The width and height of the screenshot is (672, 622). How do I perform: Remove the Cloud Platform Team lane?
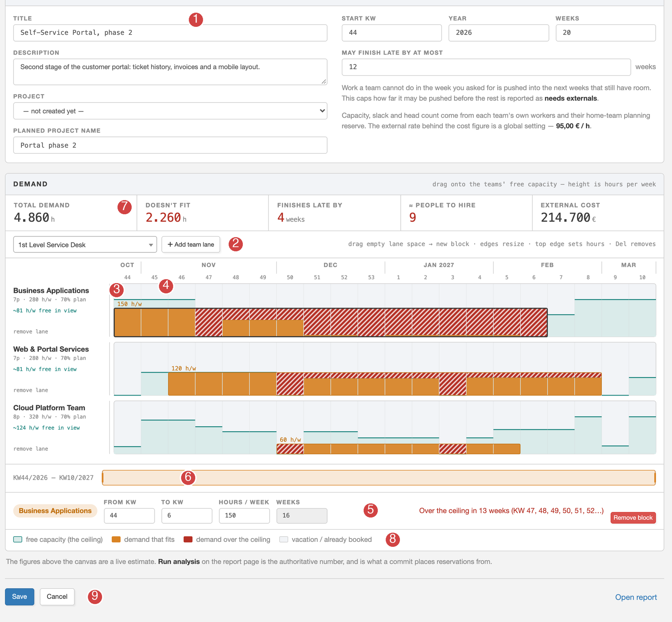[x=31, y=449]
